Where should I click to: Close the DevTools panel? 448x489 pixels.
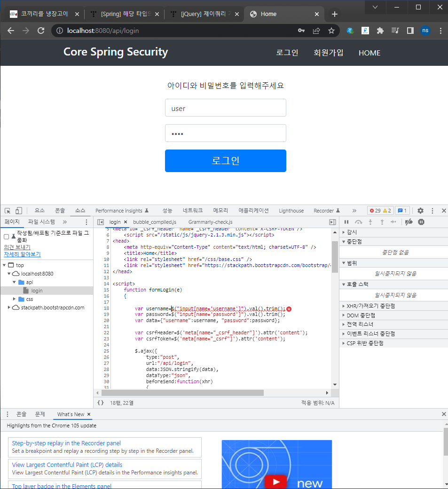pyautogui.click(x=444, y=211)
